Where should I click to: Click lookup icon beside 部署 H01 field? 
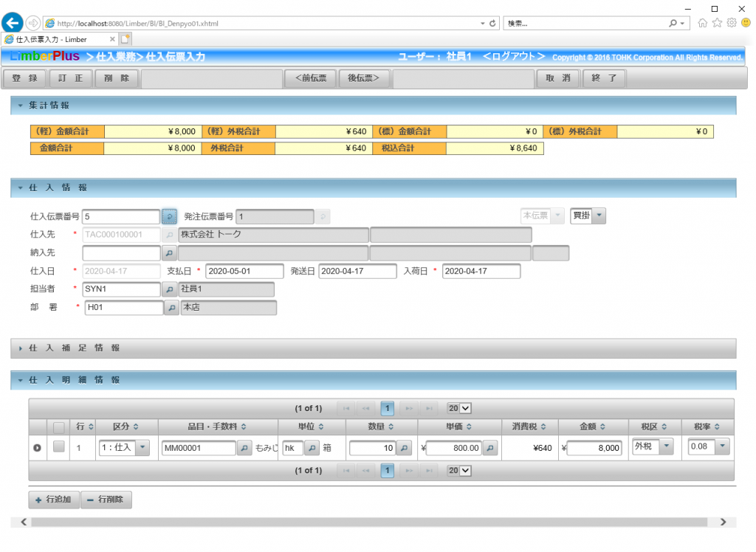pyautogui.click(x=170, y=307)
